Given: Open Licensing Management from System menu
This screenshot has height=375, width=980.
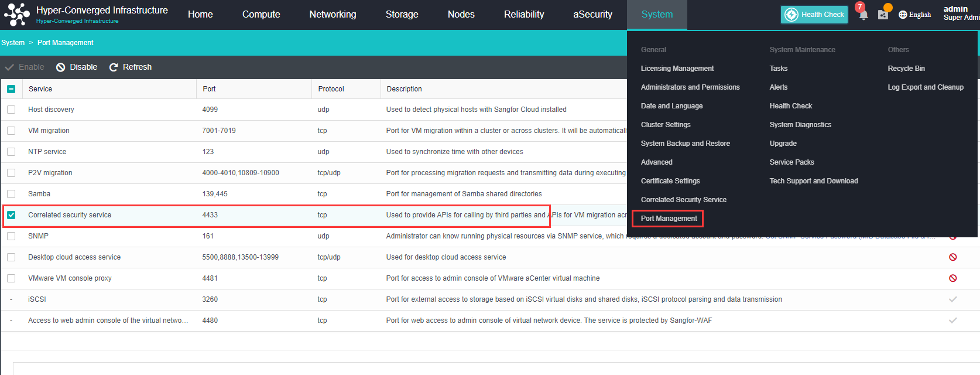Looking at the screenshot, I should point(677,69).
